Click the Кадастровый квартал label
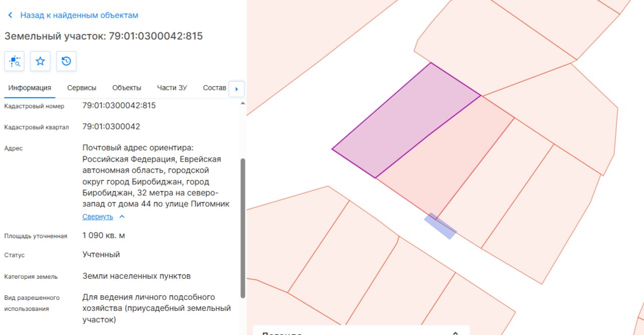Image resolution: width=644 pixels, height=335 pixels. (x=37, y=127)
